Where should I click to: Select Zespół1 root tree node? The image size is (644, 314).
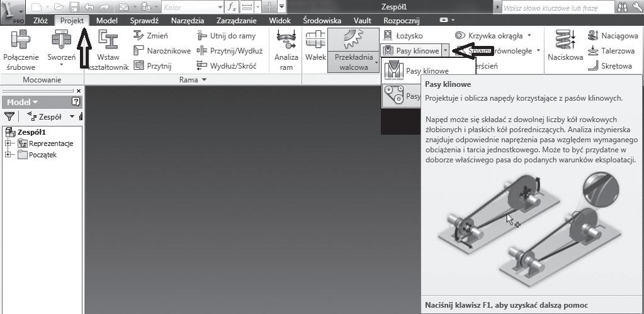(26, 132)
